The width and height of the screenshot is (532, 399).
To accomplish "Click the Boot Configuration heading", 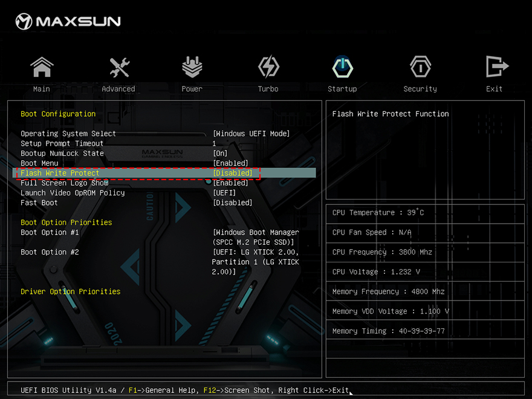I will pyautogui.click(x=58, y=114).
